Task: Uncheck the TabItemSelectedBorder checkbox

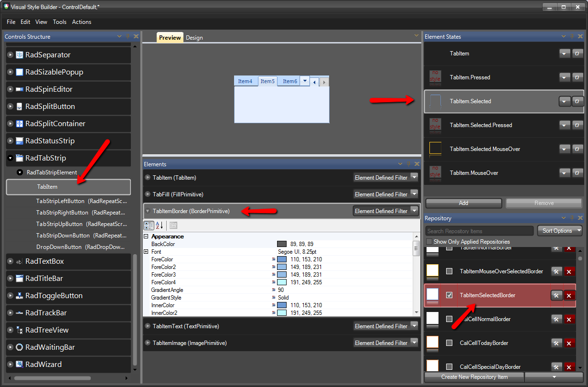Action: 449,295
